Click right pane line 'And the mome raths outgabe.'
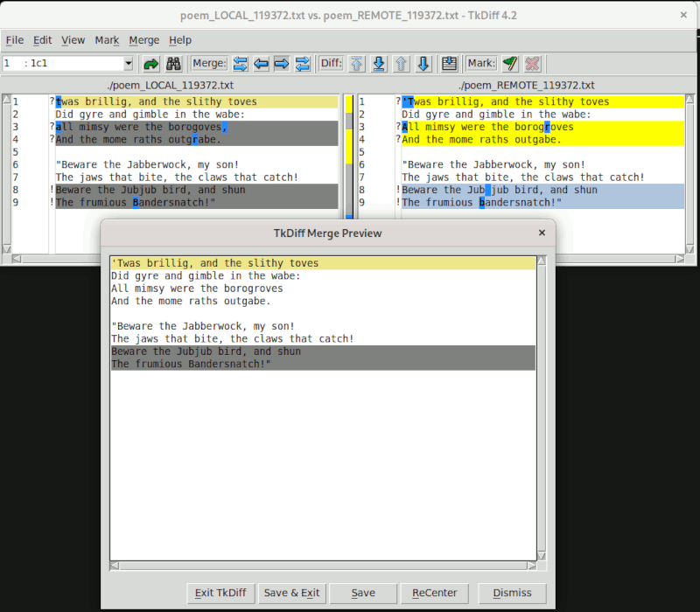 click(x=542, y=140)
